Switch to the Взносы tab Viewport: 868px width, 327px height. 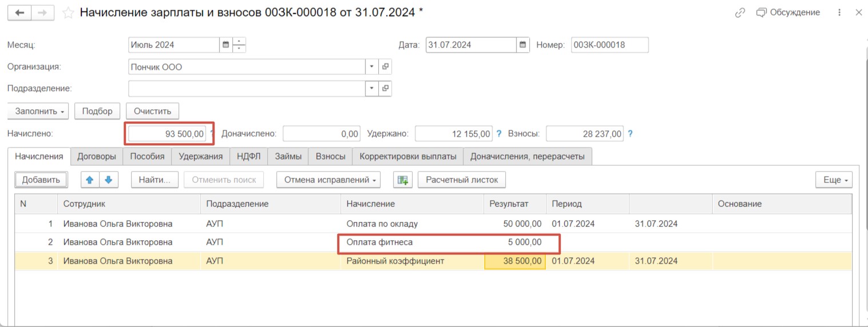(x=330, y=156)
